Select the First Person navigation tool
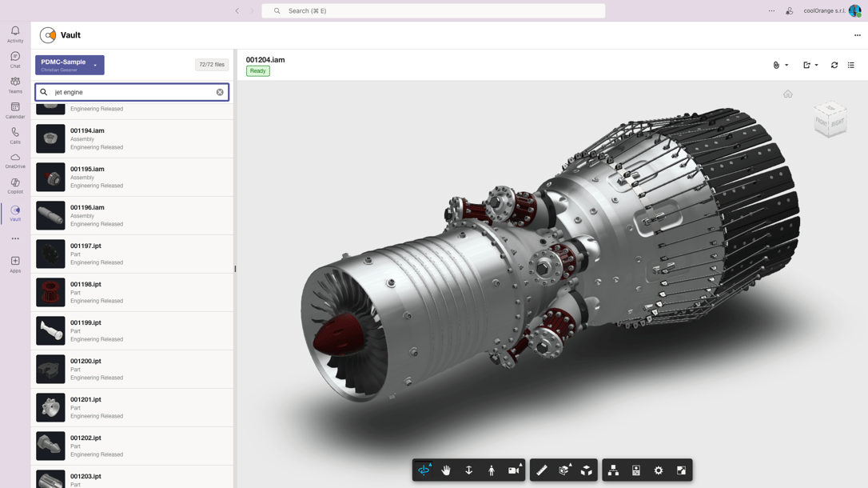This screenshot has width=868, height=488. pos(491,470)
